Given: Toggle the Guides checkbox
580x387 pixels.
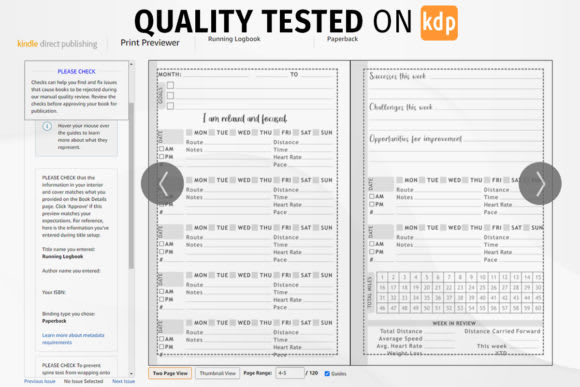Looking at the screenshot, I should tap(327, 374).
